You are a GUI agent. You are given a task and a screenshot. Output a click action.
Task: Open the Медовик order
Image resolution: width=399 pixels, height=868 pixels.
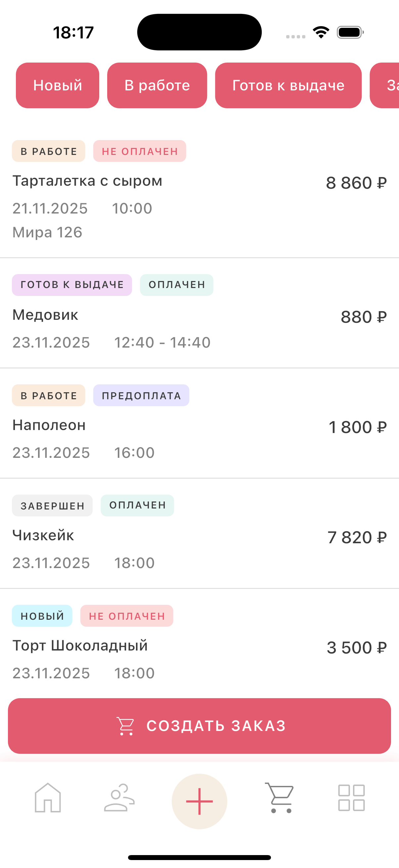pyautogui.click(x=199, y=317)
